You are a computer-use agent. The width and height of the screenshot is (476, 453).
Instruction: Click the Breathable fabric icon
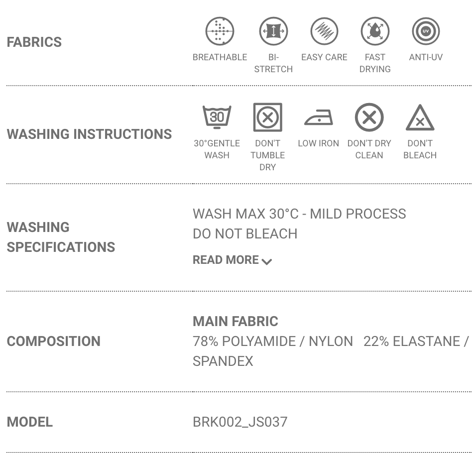coord(220,31)
